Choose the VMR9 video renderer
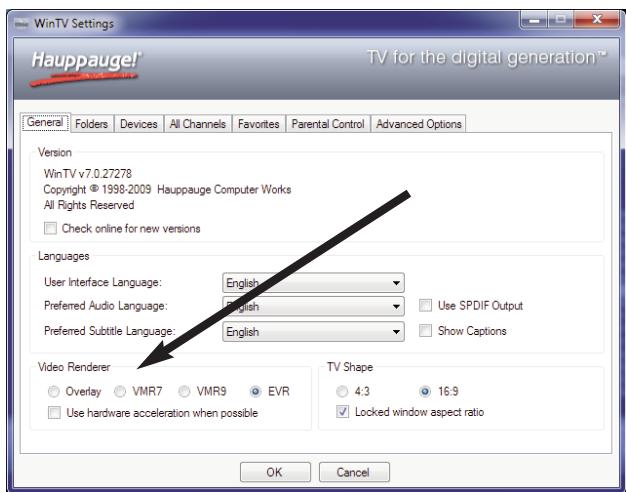This screenshot has height=492, width=626. coord(184,391)
